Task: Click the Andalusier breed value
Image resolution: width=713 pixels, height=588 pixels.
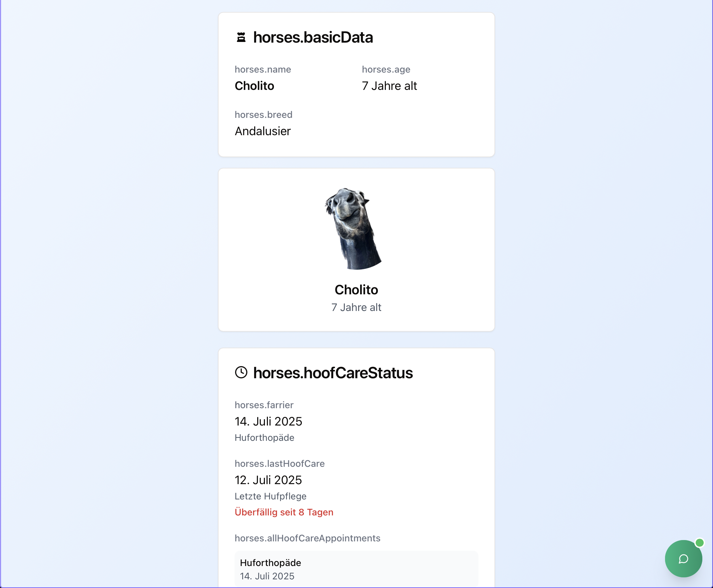Action: [263, 131]
